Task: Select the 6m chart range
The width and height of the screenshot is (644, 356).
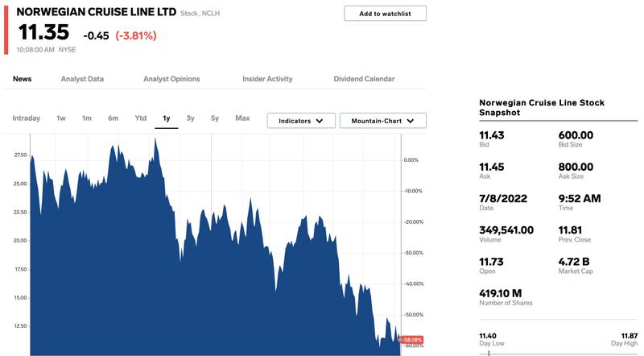Action: [x=114, y=118]
